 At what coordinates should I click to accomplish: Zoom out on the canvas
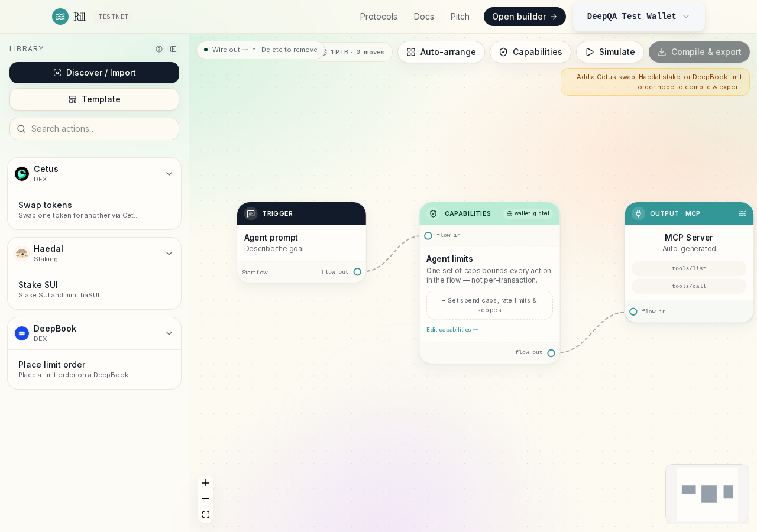coord(206,499)
